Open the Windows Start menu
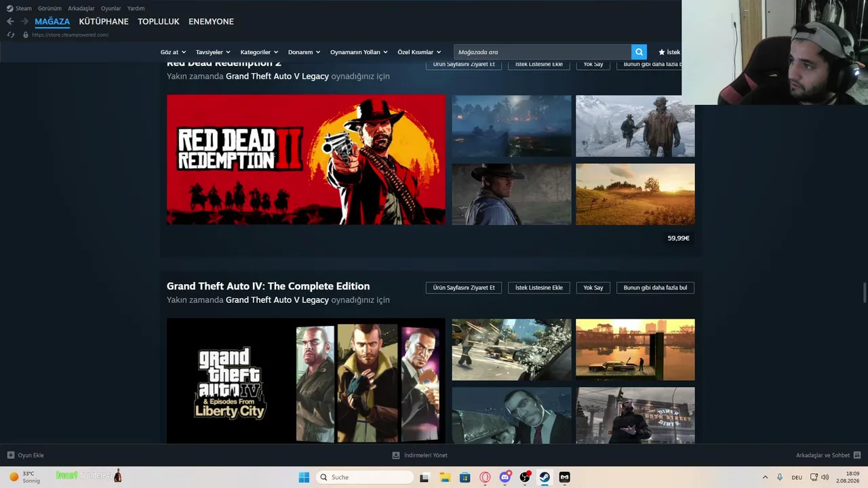 click(304, 477)
